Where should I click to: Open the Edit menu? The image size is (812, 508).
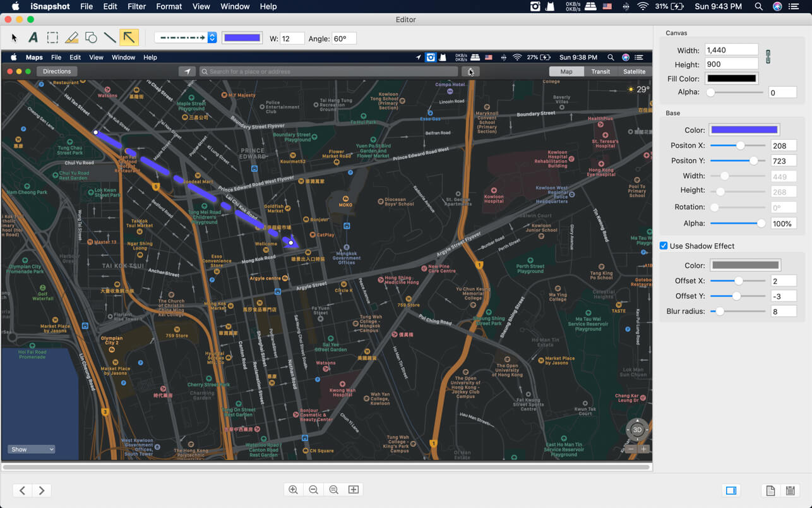(x=110, y=6)
